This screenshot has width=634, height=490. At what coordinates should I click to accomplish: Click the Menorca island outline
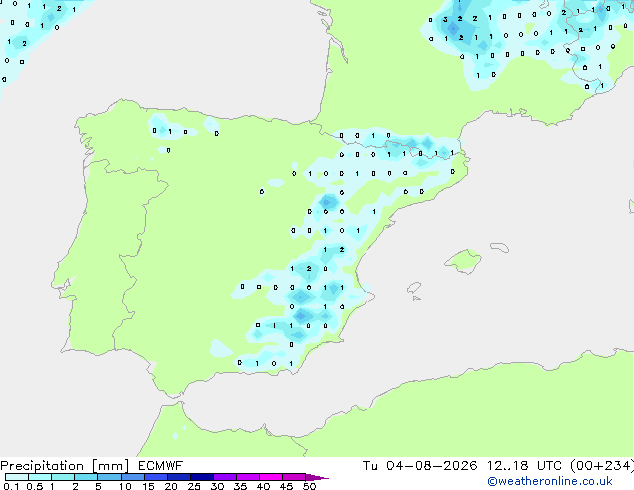click(x=499, y=247)
